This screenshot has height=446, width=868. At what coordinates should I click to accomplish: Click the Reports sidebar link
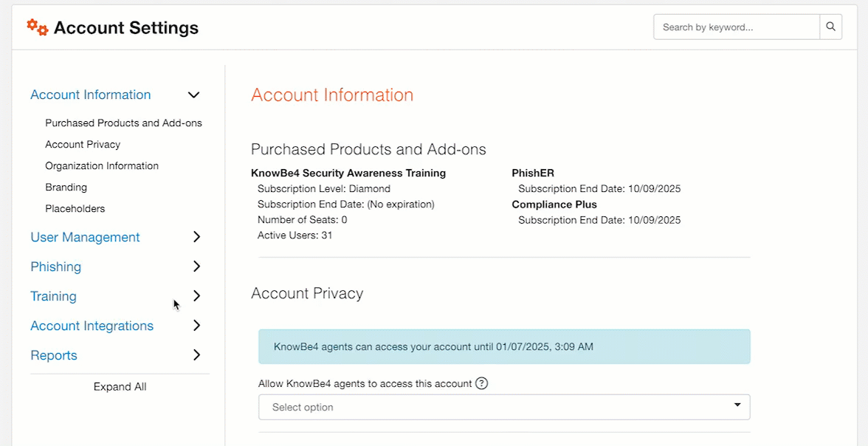54,355
